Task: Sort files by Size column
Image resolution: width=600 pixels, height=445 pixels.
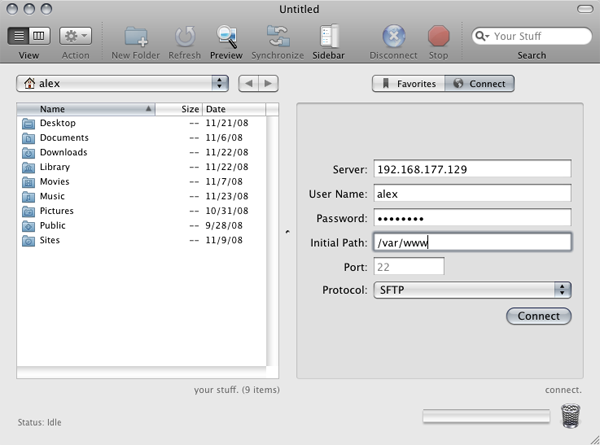Action: [179, 109]
